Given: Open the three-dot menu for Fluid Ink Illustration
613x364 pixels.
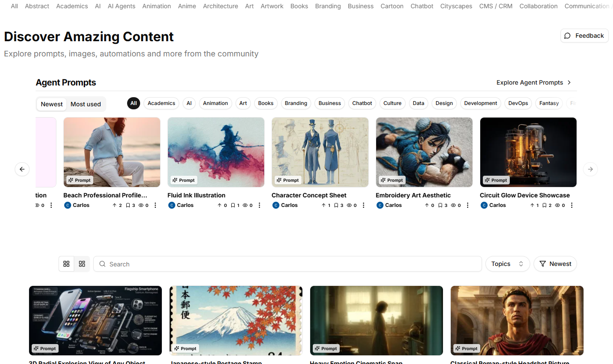Looking at the screenshot, I should [259, 205].
